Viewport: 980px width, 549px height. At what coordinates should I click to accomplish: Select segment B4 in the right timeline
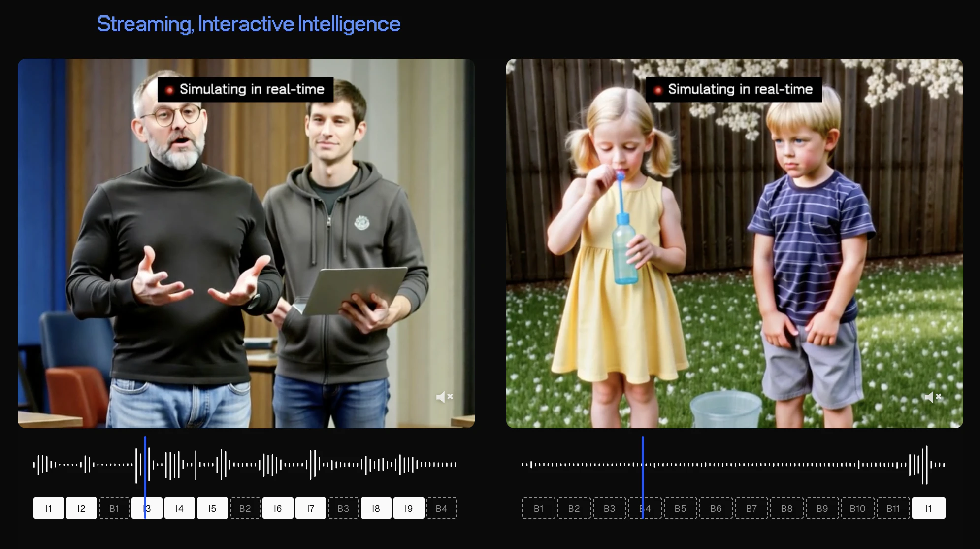(x=645, y=508)
